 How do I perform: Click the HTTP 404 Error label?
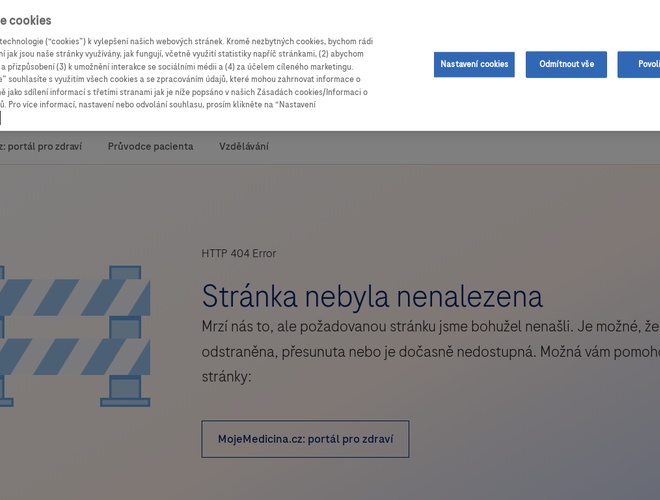point(238,253)
